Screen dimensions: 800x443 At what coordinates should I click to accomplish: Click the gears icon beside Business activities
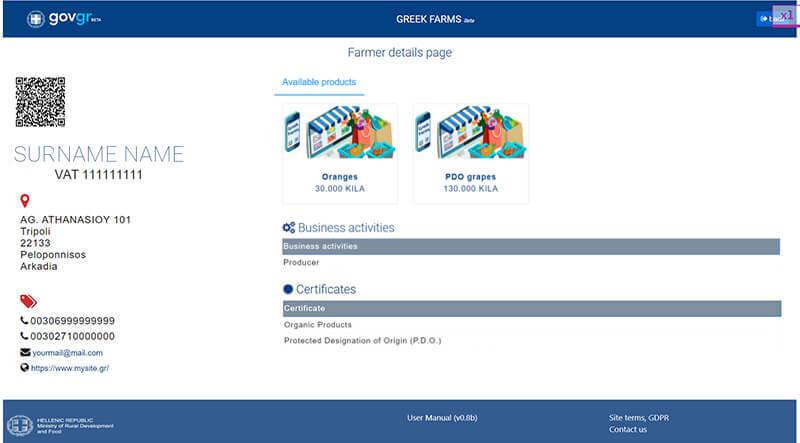288,228
